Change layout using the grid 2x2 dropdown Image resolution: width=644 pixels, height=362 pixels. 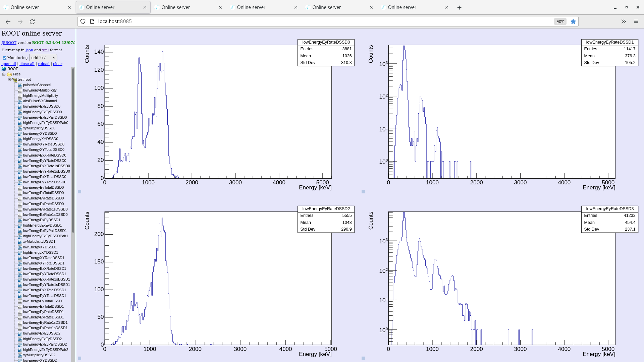[43, 57]
